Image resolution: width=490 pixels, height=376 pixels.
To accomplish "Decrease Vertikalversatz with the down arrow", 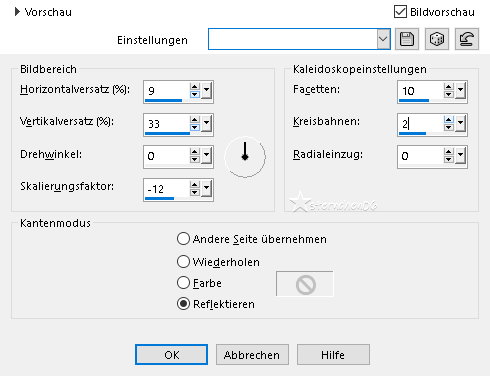I will click(x=194, y=127).
